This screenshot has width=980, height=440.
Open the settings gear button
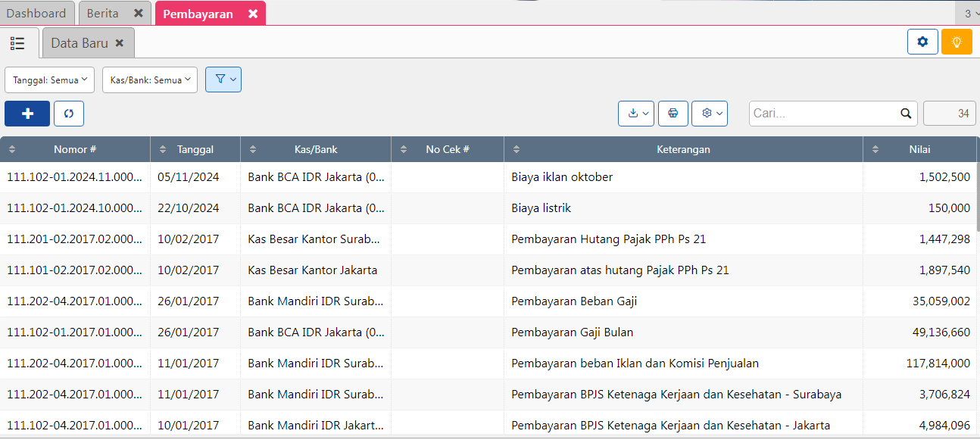(x=922, y=42)
